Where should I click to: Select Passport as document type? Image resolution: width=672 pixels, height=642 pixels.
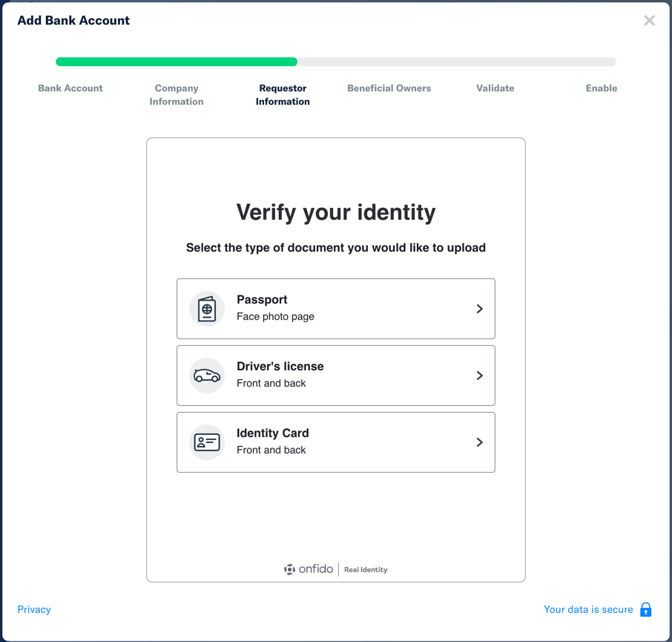tap(336, 309)
